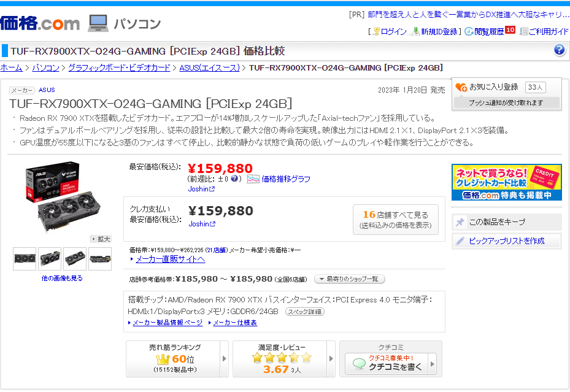Click the 新規ID登録 person icon
This screenshot has height=392, width=570.
tap(415, 32)
